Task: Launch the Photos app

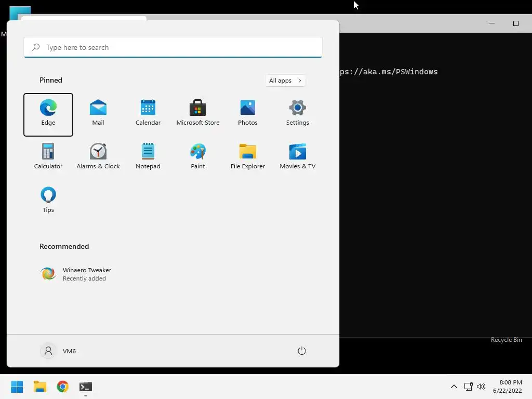Action: click(248, 115)
